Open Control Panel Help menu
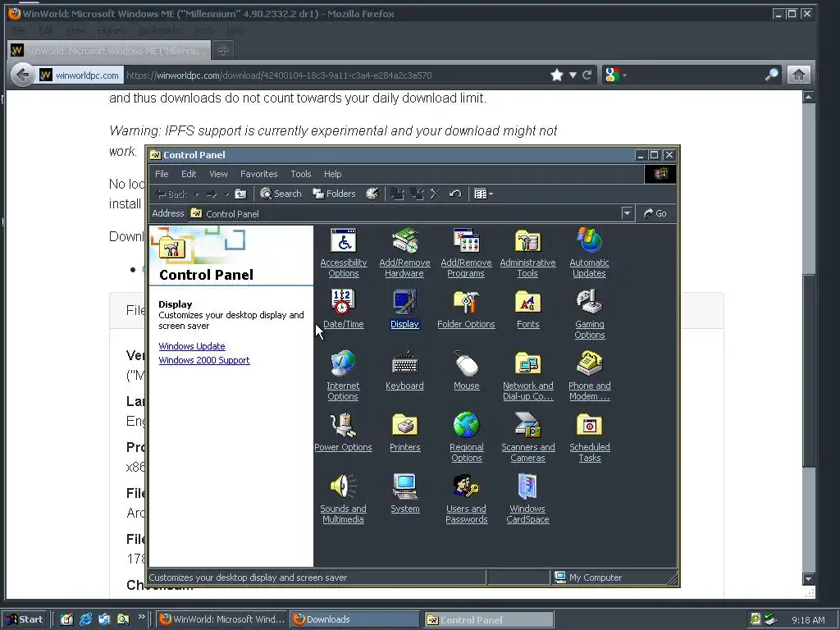This screenshot has width=840, height=630. click(333, 174)
